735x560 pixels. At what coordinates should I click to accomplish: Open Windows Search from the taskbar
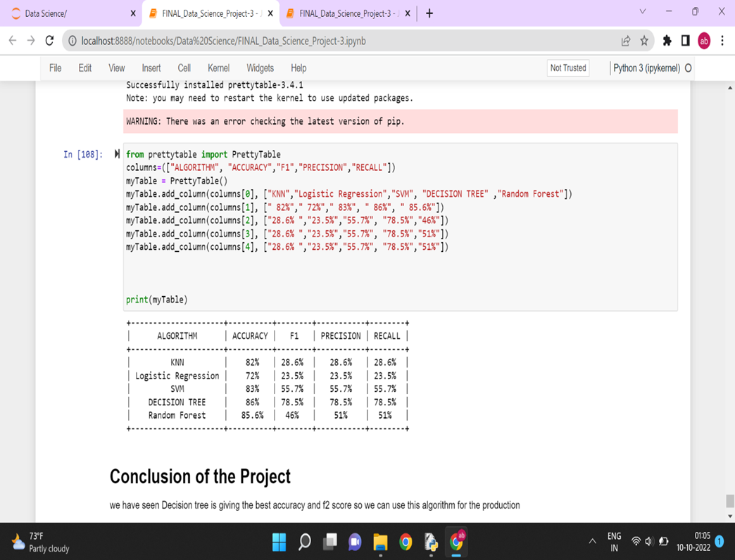pos(304,542)
